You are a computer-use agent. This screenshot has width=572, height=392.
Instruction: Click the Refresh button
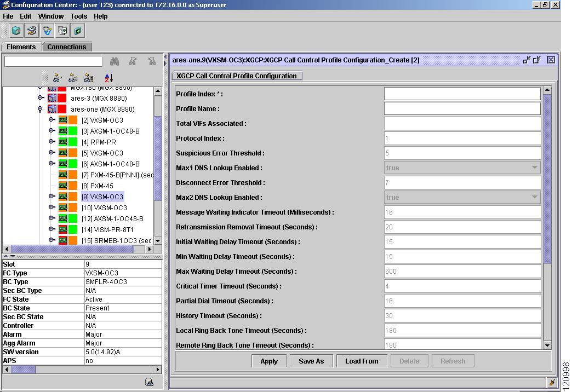tap(453, 361)
